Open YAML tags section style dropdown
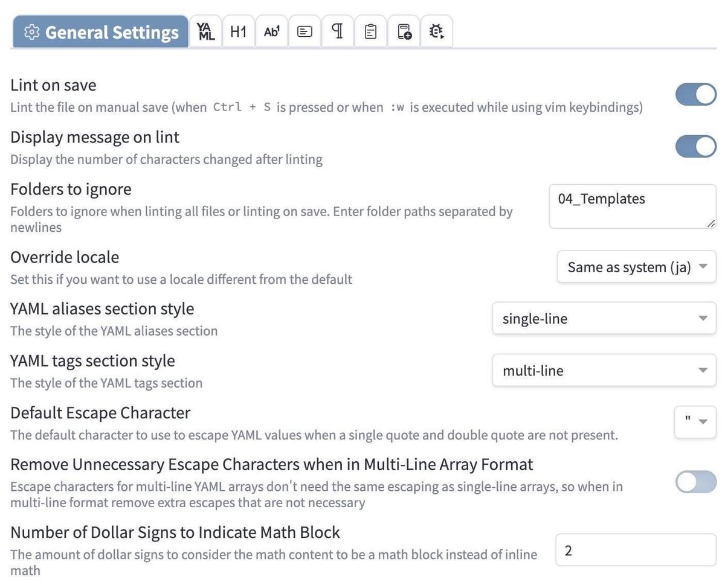The height and width of the screenshot is (588, 725). pyautogui.click(x=605, y=370)
